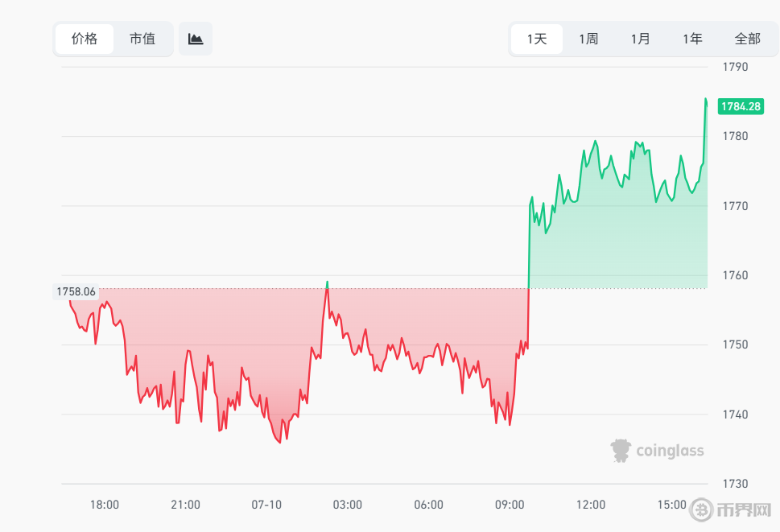Click the green spike above the dotted baseline

pyautogui.click(x=327, y=285)
